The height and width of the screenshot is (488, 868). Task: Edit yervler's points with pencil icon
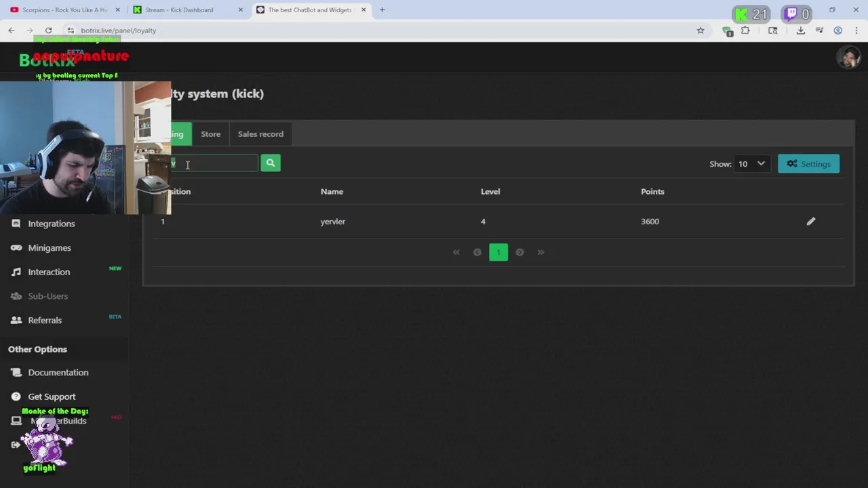[x=810, y=222]
